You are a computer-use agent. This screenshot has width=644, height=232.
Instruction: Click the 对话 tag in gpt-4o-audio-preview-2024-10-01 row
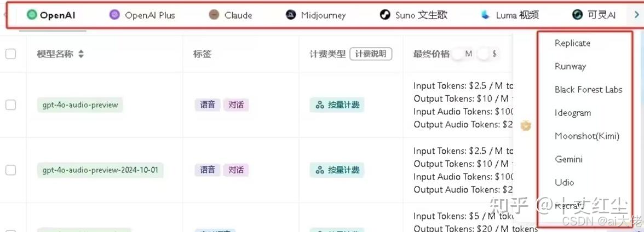tap(236, 170)
